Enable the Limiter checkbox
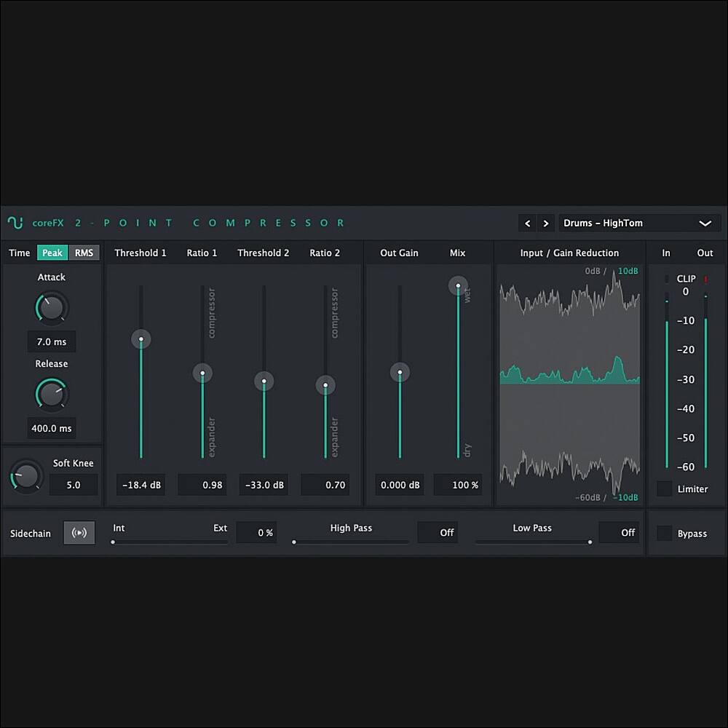The image size is (728, 728). point(664,488)
